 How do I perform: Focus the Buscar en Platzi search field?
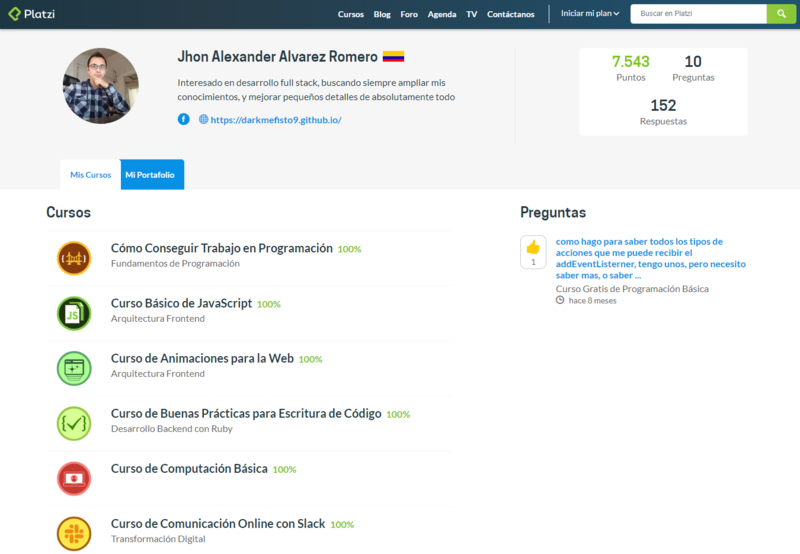point(698,14)
